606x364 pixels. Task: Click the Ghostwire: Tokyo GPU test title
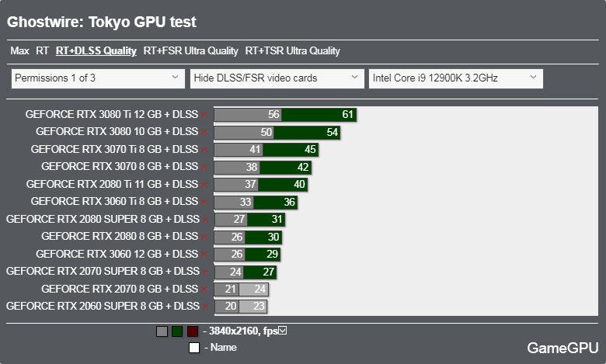click(x=102, y=22)
